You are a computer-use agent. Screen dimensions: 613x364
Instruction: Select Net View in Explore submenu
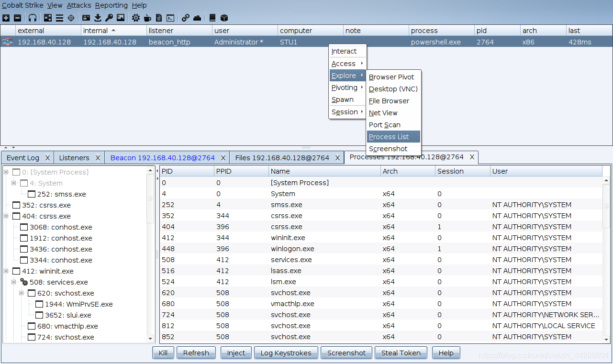coord(394,113)
